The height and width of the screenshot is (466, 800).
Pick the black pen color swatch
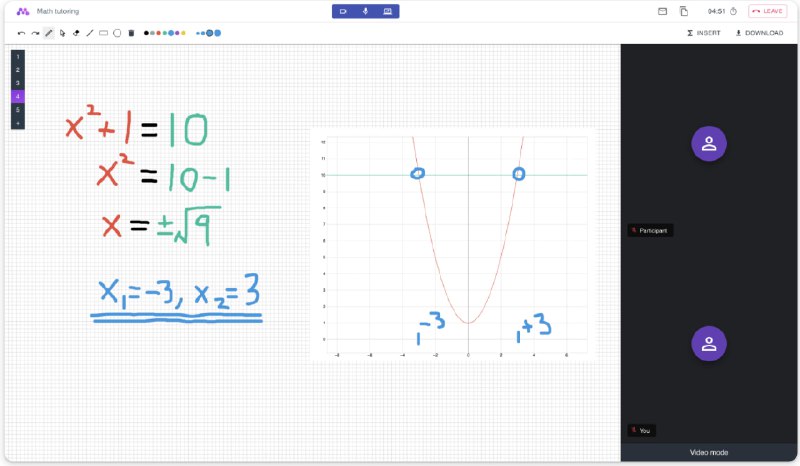(x=146, y=33)
